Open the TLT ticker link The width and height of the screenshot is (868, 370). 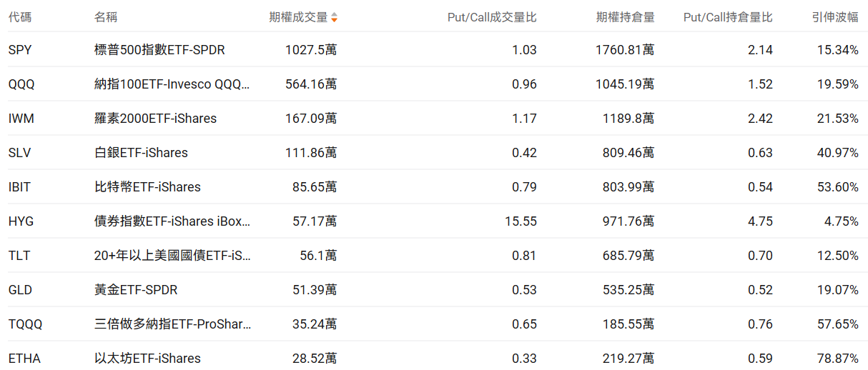click(19, 256)
